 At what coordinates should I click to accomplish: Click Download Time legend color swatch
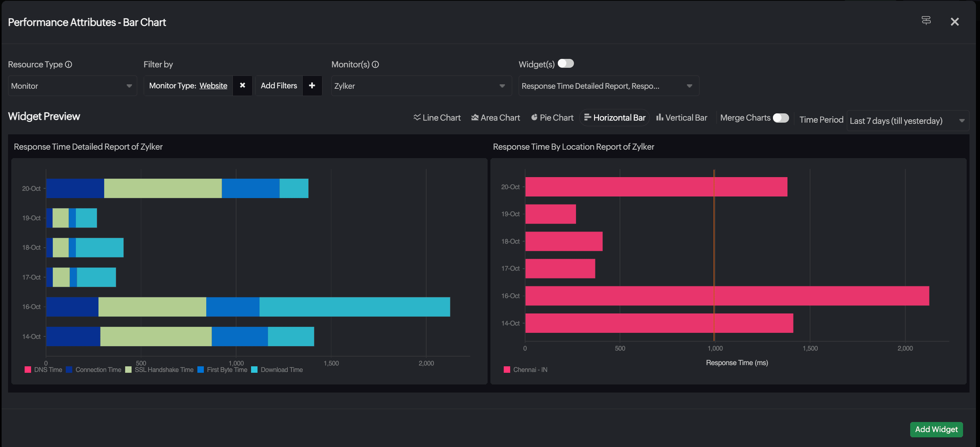pos(254,370)
